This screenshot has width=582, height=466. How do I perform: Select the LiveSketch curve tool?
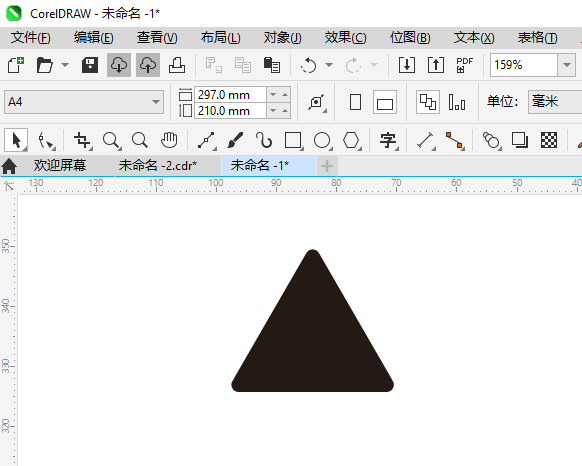coord(264,141)
